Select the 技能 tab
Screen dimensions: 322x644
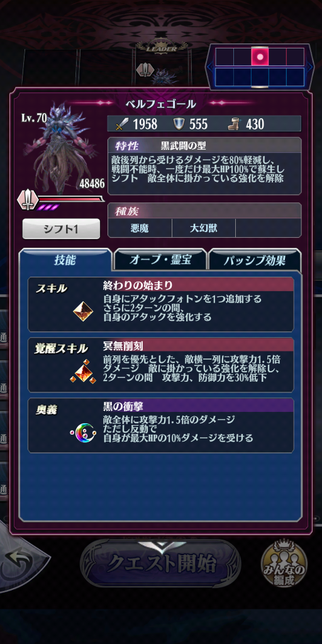(65, 260)
